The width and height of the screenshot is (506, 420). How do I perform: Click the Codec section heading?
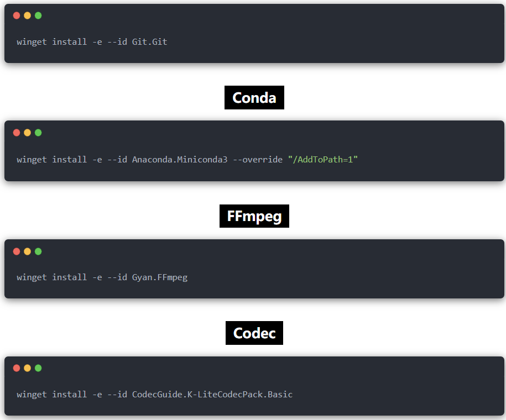pyautogui.click(x=254, y=333)
